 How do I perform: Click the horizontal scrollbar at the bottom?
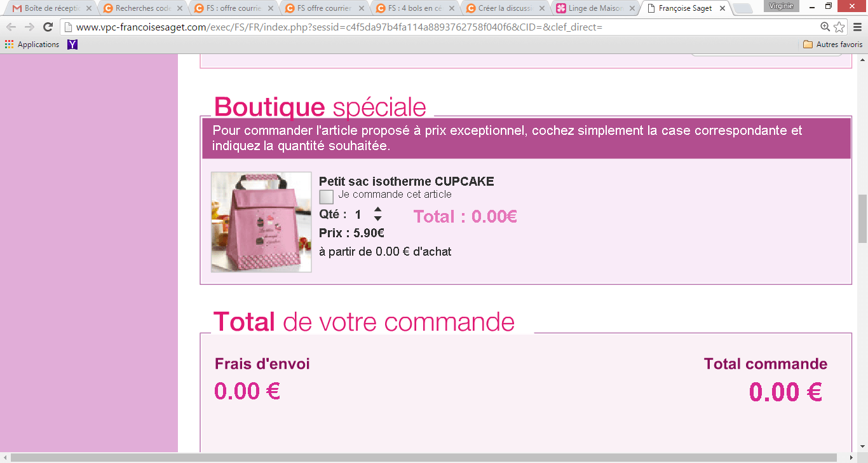[x=429, y=458]
